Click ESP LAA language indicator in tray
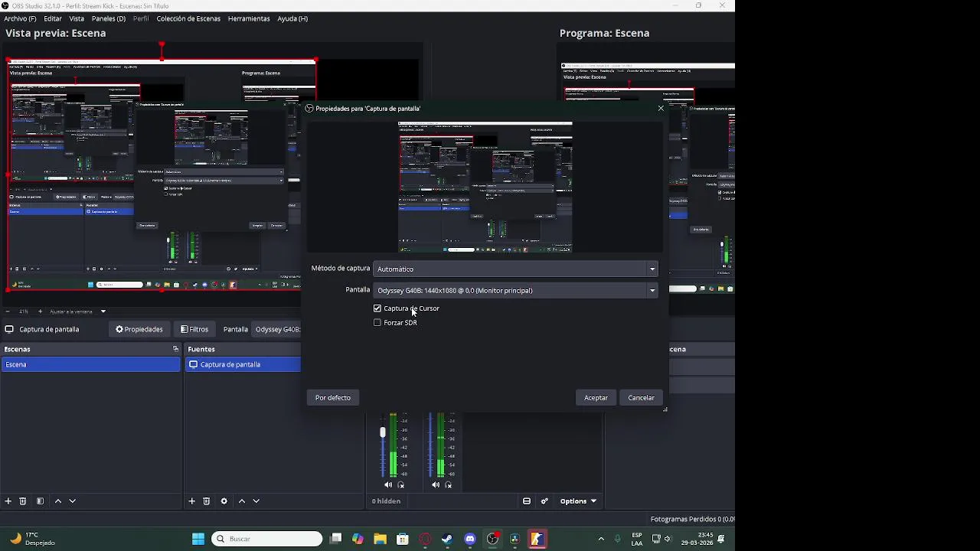 click(637, 539)
